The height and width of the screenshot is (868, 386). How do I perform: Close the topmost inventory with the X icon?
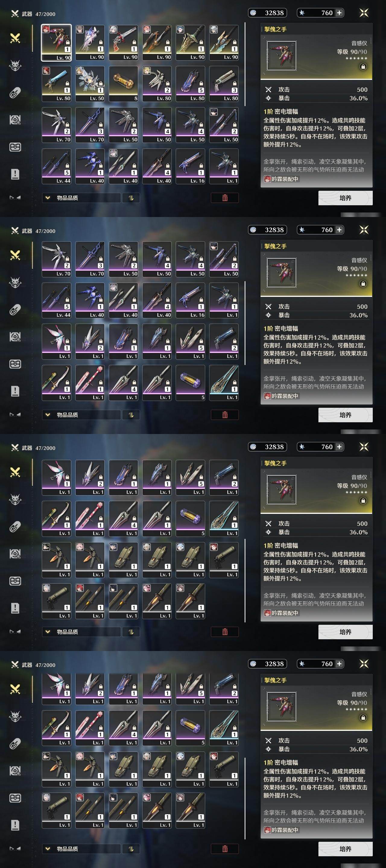coord(364,13)
